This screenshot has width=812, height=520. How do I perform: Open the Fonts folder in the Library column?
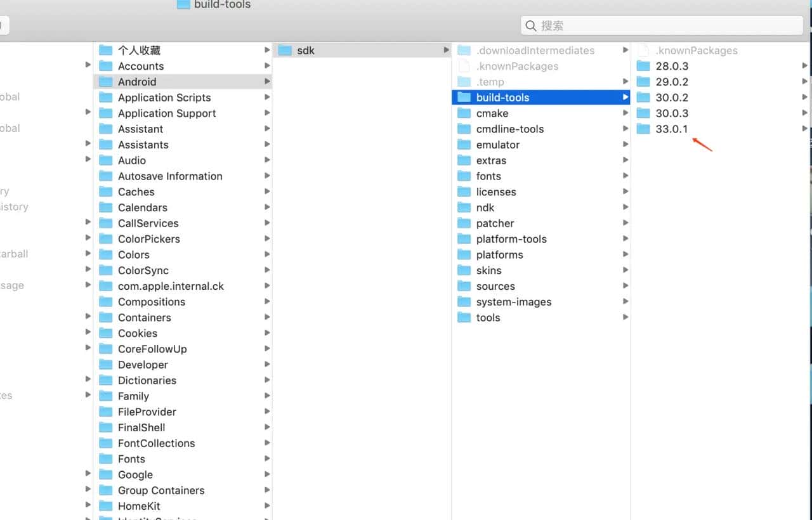click(x=131, y=458)
